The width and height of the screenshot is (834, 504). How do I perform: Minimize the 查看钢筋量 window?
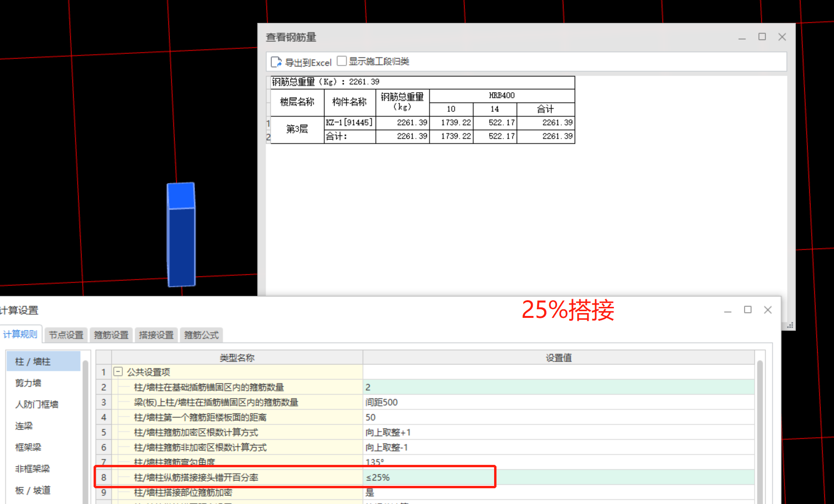742,37
